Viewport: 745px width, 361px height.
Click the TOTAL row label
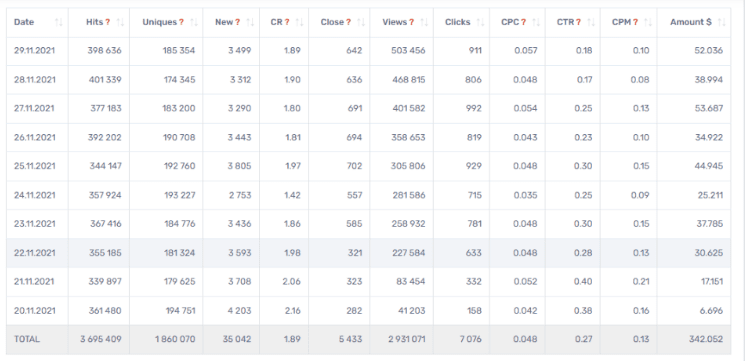coord(27,340)
